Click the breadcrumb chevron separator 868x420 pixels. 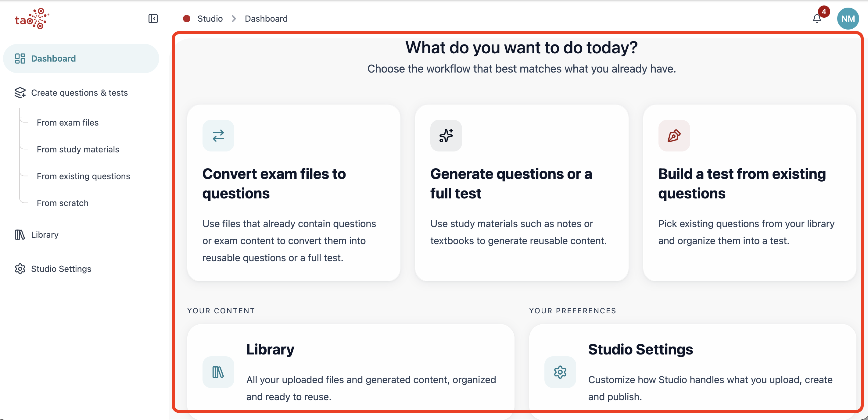pyautogui.click(x=234, y=19)
